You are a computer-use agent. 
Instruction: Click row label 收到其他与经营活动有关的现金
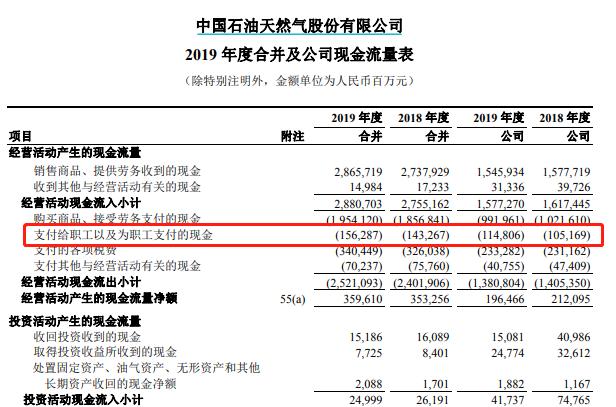pyautogui.click(x=117, y=187)
